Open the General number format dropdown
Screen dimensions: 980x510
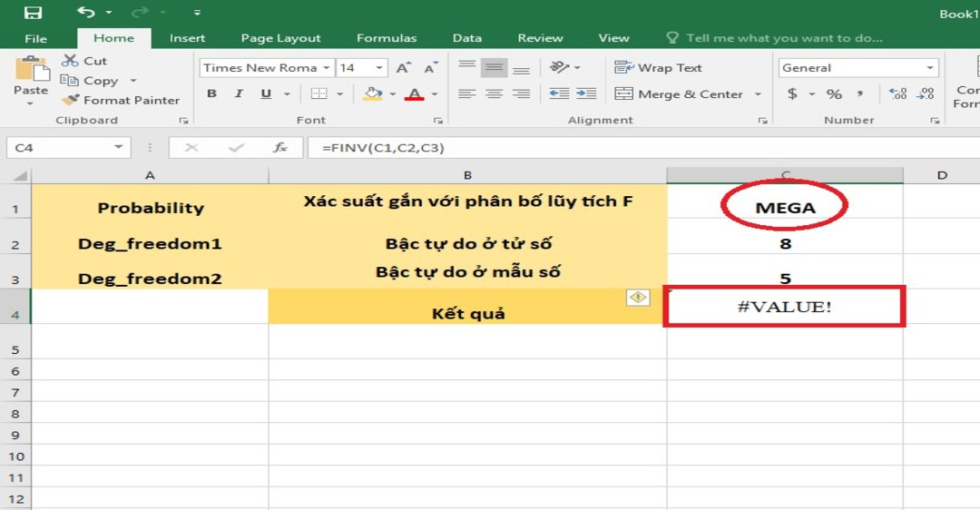click(x=930, y=68)
